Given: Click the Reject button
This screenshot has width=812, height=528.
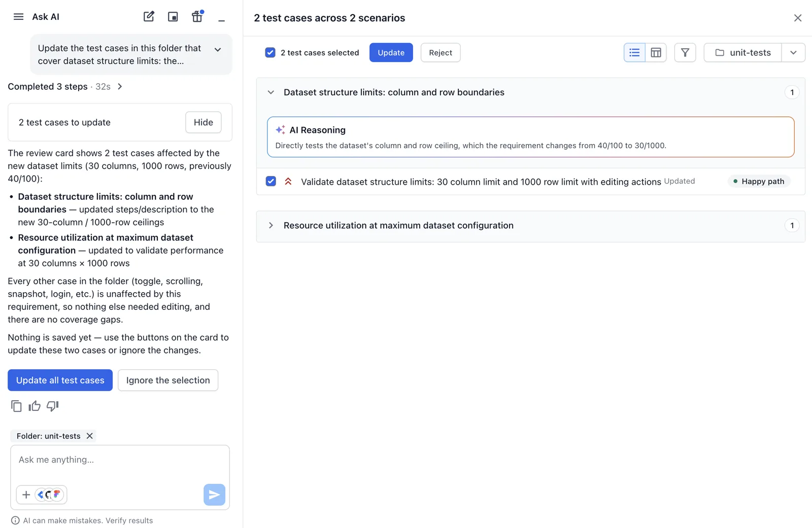Looking at the screenshot, I should [x=441, y=53].
